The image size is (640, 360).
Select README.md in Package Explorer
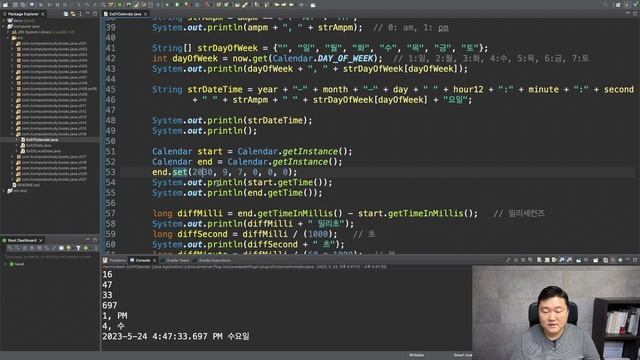pos(29,185)
